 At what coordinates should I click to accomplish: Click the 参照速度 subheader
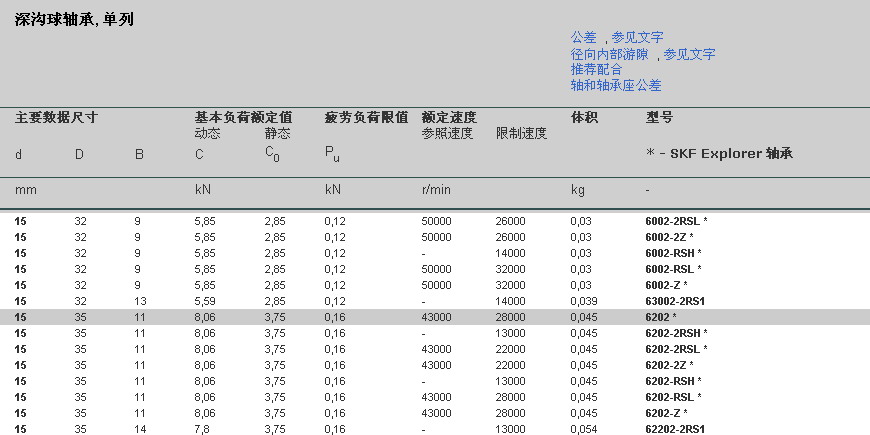[447, 134]
